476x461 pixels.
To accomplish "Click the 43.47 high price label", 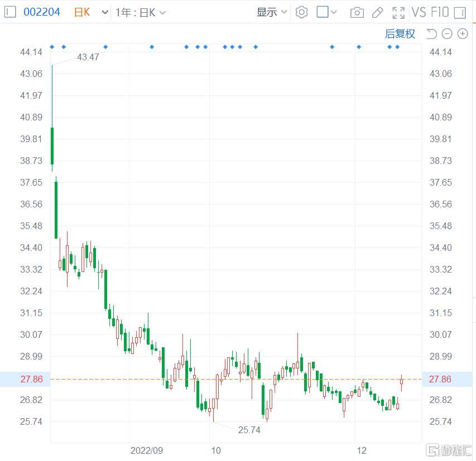I will coord(88,57).
